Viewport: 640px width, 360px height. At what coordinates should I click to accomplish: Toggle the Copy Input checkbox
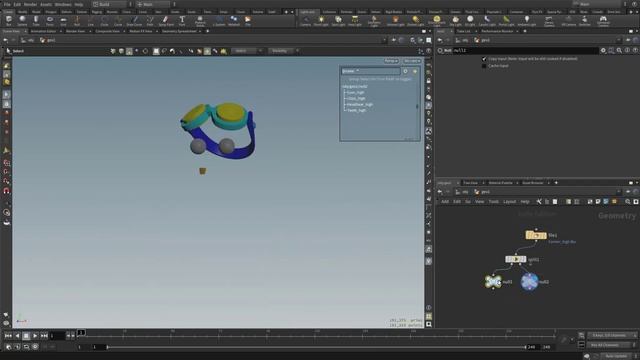pyautogui.click(x=484, y=59)
